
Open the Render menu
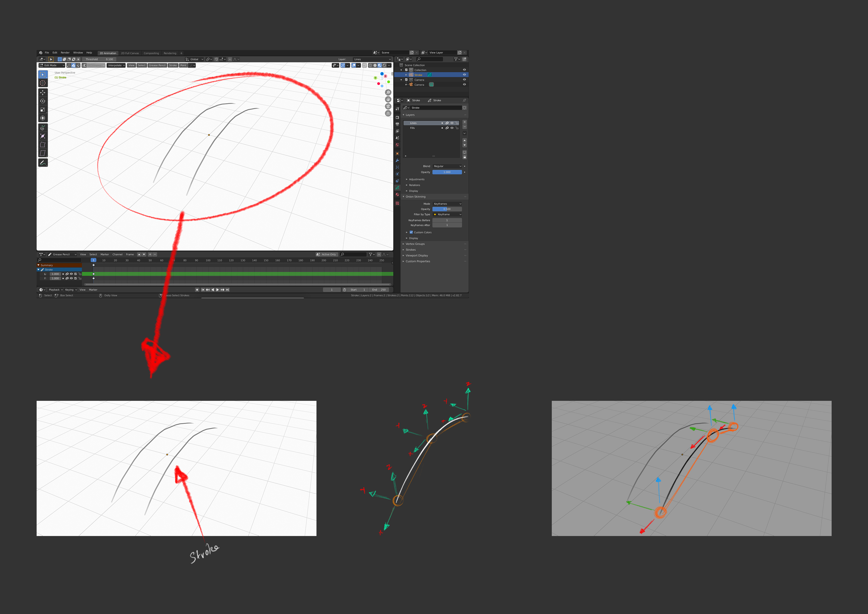65,52
